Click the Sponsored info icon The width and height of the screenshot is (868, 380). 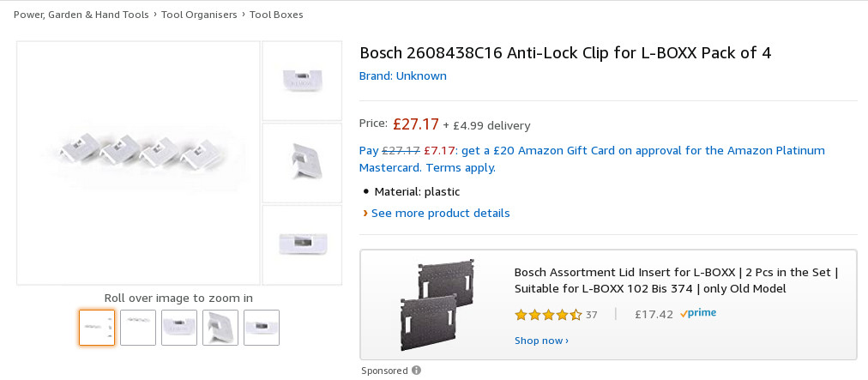point(417,371)
